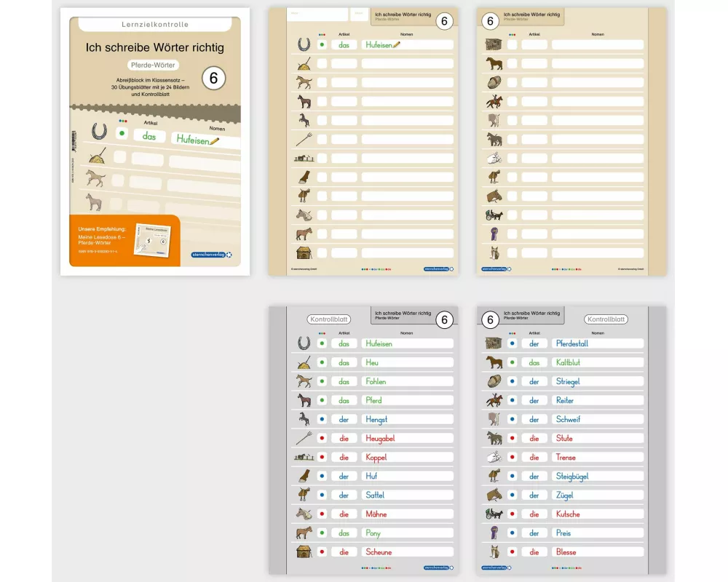Click the barn picture beside 'Scheune'

click(x=304, y=551)
